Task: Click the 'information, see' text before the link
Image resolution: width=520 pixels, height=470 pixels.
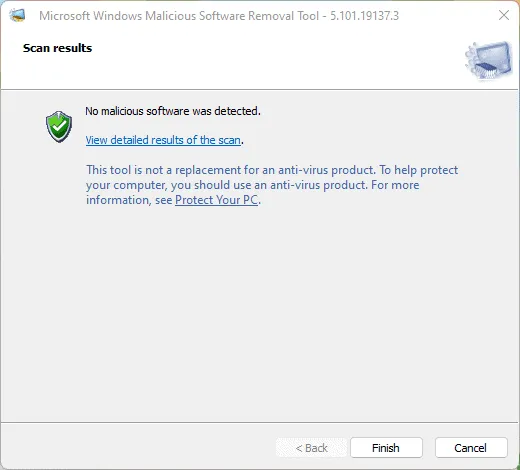Action: pos(129,200)
